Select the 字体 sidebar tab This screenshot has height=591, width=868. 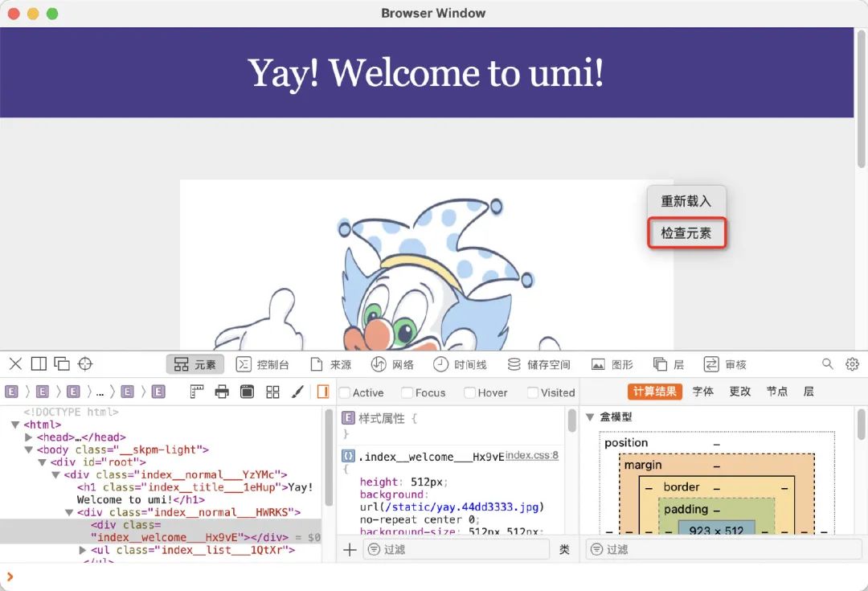703,392
